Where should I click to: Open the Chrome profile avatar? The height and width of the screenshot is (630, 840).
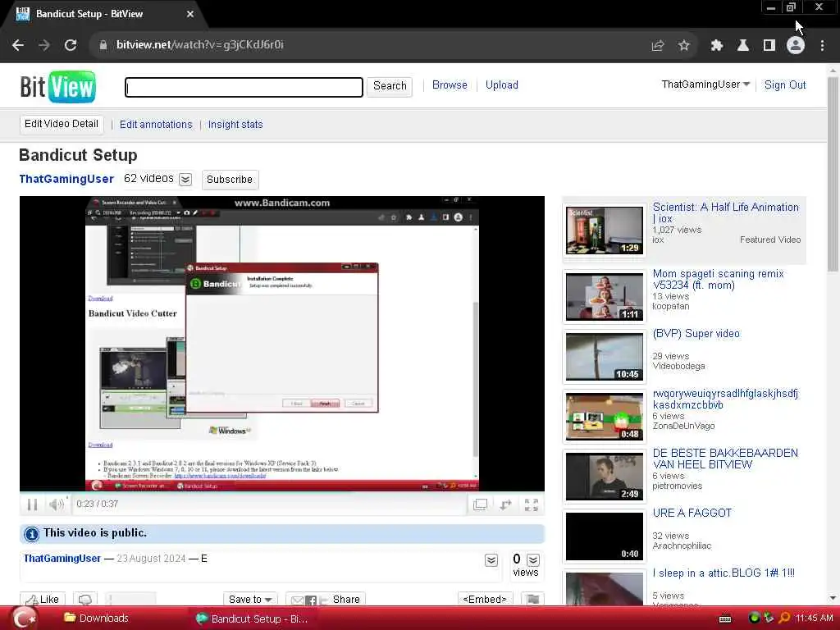click(x=796, y=46)
